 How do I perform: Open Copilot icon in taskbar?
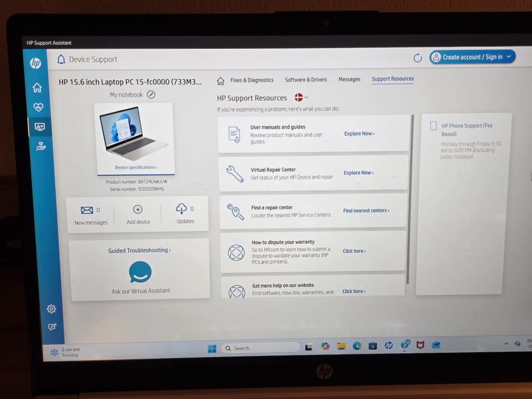coord(325,346)
